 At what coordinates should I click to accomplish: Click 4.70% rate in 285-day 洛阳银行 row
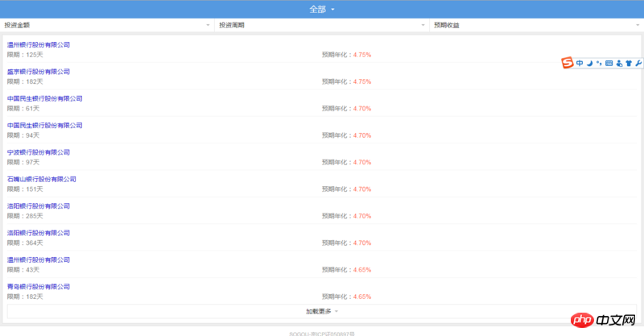pos(361,216)
